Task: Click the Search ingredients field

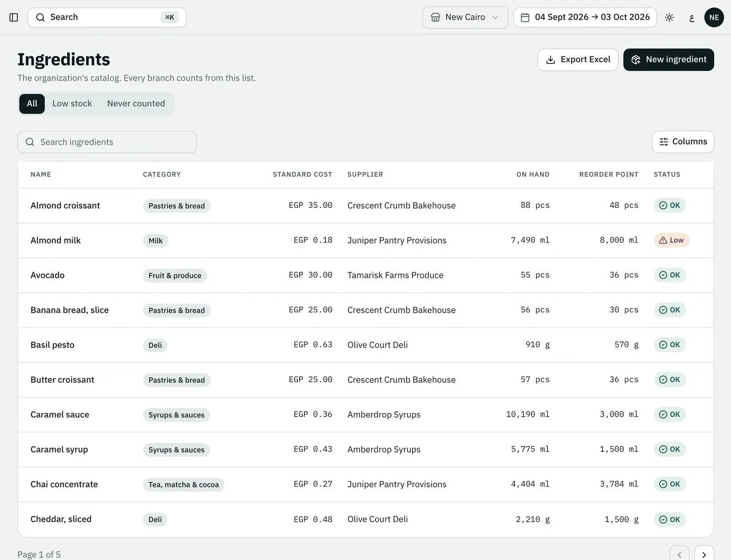Action: point(107,142)
